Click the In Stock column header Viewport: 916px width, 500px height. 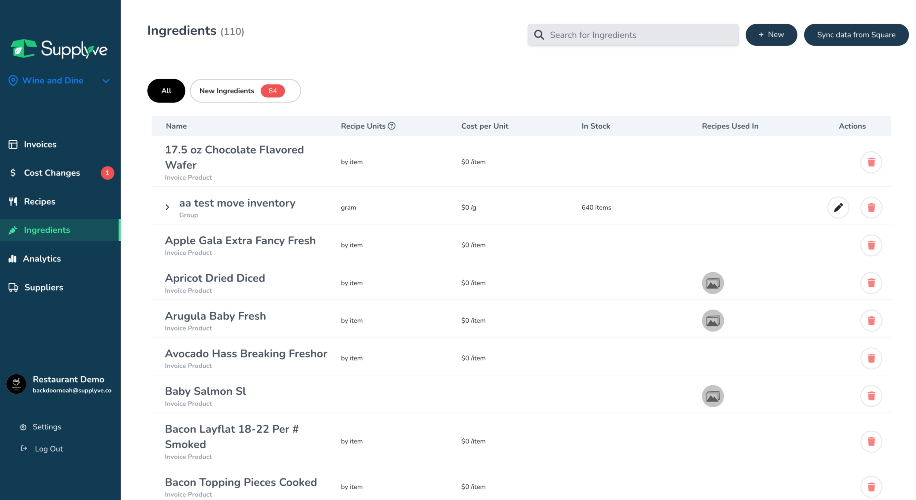596,126
